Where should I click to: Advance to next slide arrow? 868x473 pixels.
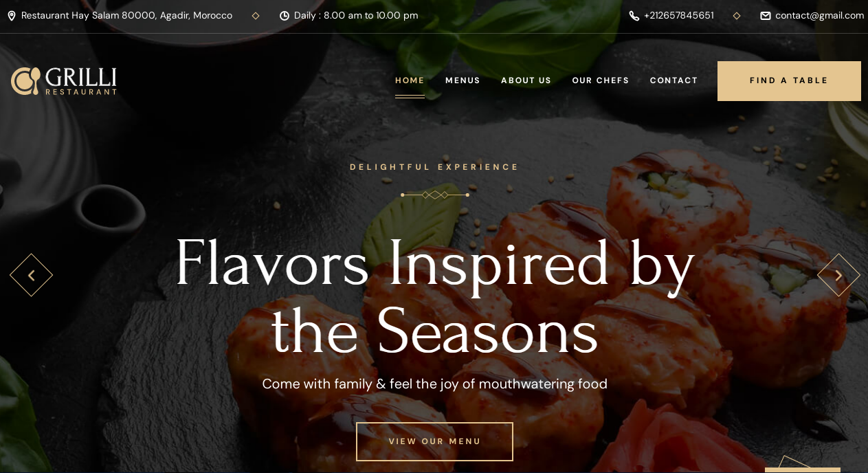click(838, 275)
